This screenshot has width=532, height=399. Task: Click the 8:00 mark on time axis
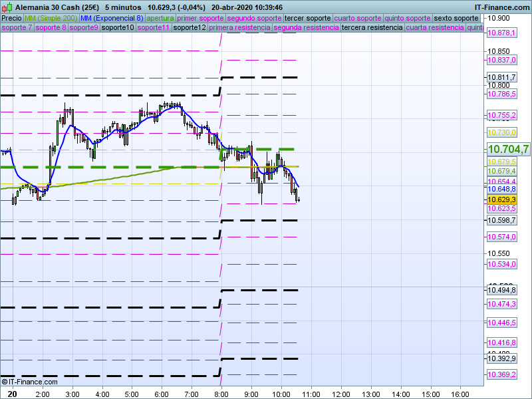pyautogui.click(x=221, y=394)
